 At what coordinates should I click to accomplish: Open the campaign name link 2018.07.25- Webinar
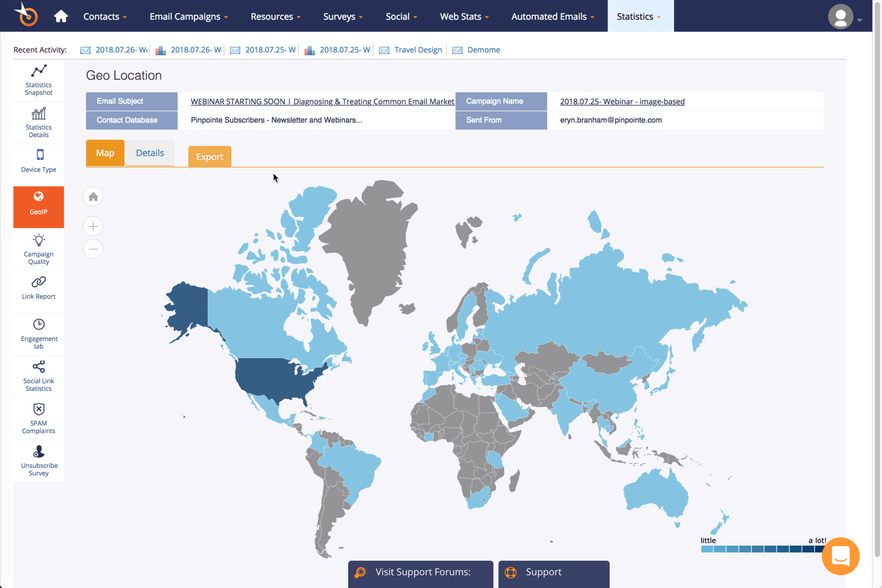click(622, 102)
